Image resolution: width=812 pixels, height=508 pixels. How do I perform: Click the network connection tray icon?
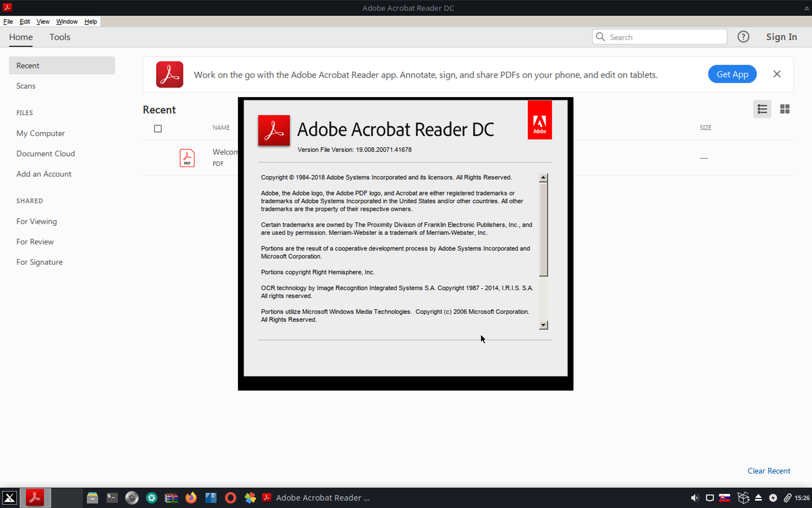tap(710, 498)
